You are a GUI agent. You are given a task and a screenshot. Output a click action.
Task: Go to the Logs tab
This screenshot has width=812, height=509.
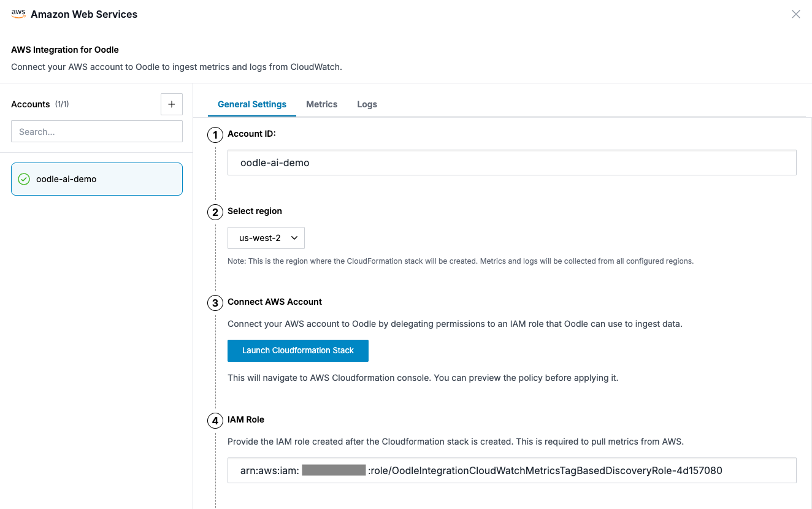click(367, 104)
